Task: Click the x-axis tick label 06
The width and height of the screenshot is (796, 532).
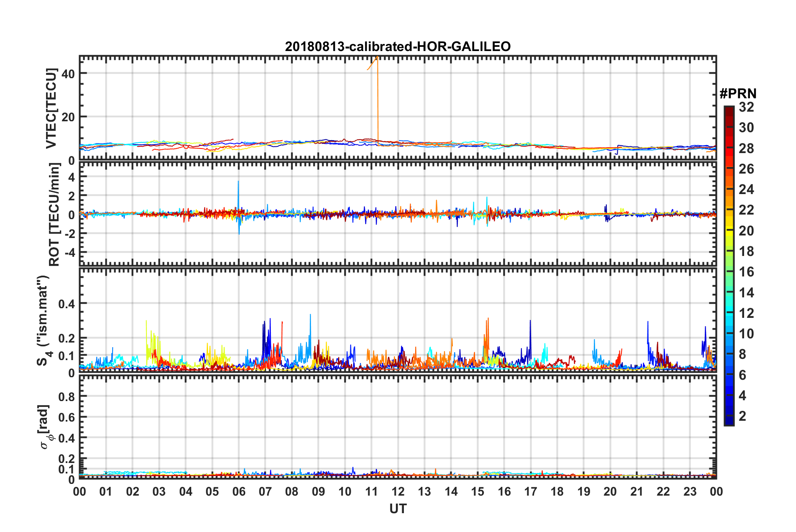Action: [x=239, y=491]
